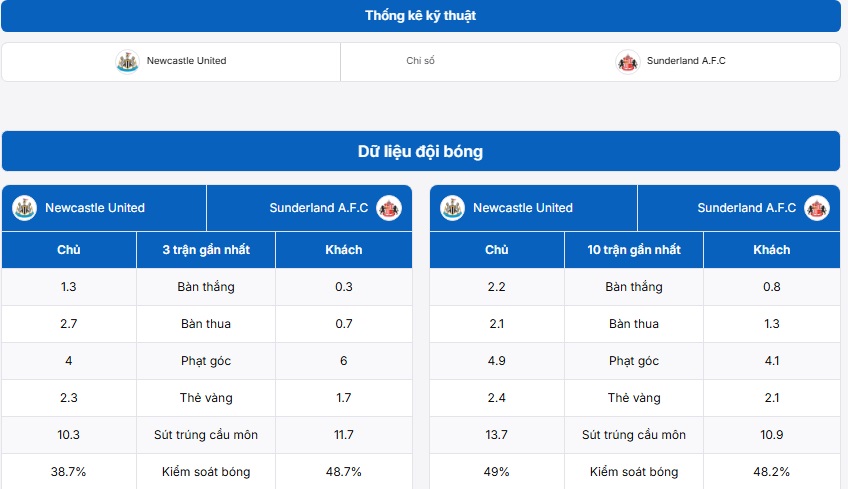The height and width of the screenshot is (489, 848).
Task: Select 'Phạt góc' row in 10-match table
Action: pos(634,361)
